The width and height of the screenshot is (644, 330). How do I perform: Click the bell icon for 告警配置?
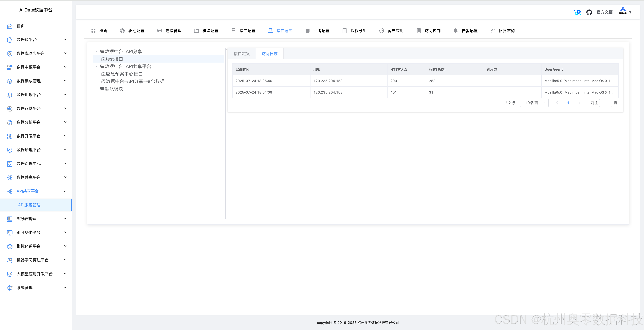click(456, 31)
